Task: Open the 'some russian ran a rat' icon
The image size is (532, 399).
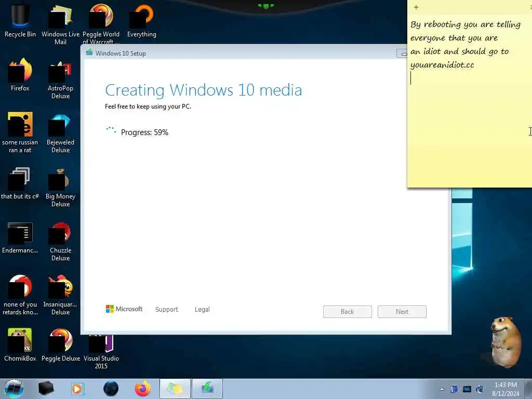Action: click(20, 132)
